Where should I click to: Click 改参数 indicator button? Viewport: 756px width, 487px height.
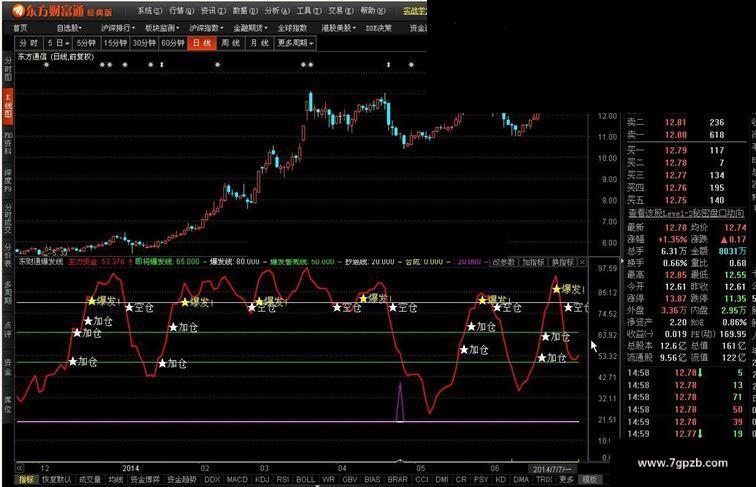[503, 262]
